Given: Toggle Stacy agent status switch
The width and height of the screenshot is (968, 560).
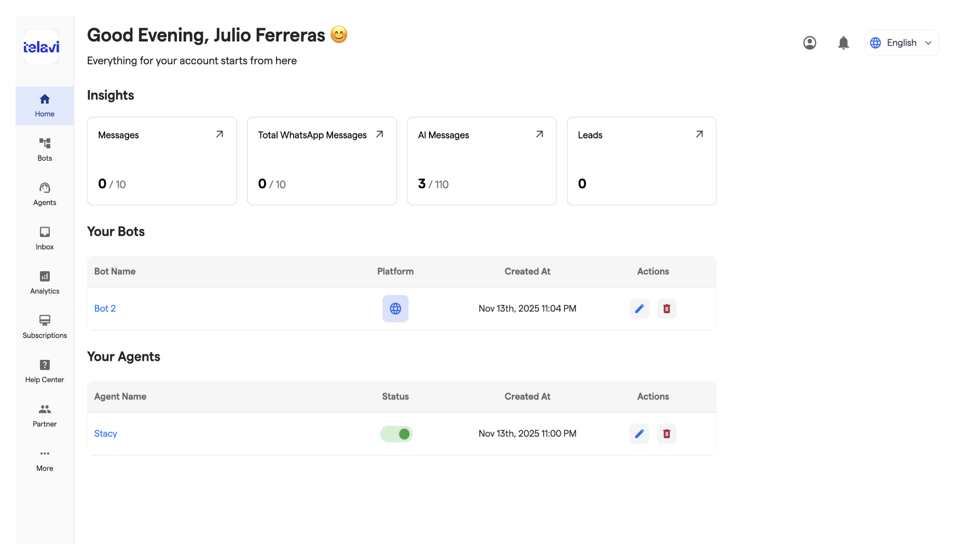Looking at the screenshot, I should coord(396,434).
